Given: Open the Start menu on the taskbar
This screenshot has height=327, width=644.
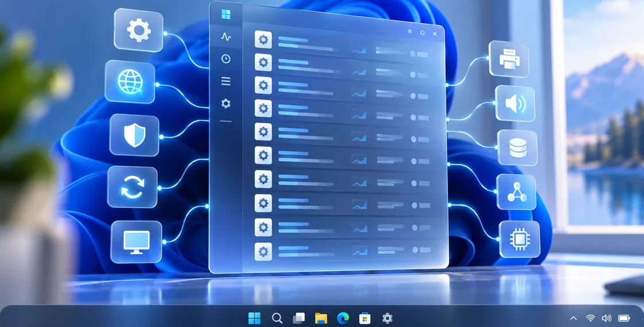Looking at the screenshot, I should pyautogui.click(x=254, y=318).
